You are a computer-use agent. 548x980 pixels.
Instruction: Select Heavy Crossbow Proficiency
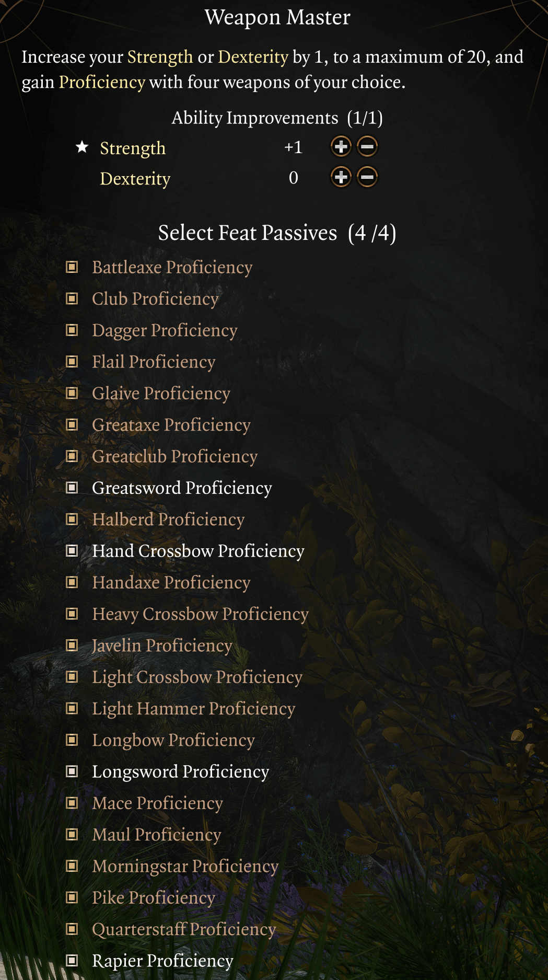tap(73, 614)
